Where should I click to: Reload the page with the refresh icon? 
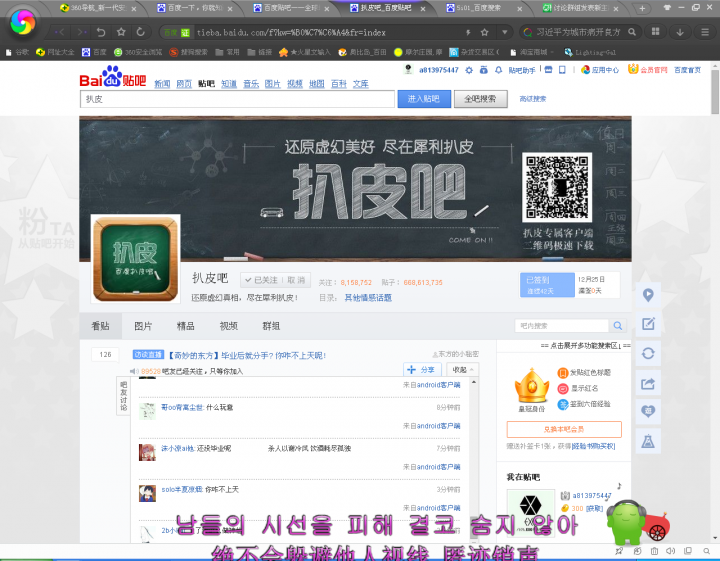[141, 32]
